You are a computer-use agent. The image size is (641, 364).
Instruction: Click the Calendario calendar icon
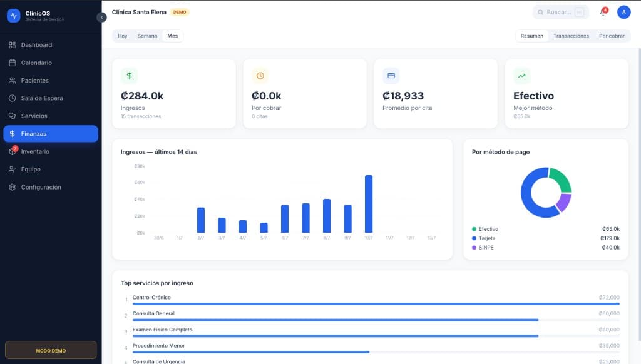[x=13, y=63]
